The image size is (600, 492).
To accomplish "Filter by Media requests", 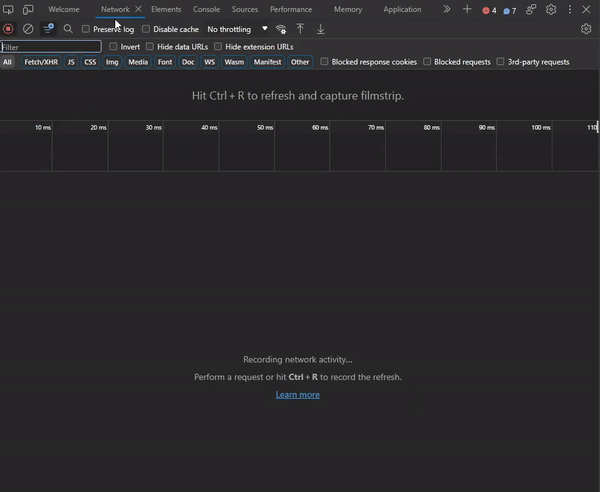I will point(138,62).
